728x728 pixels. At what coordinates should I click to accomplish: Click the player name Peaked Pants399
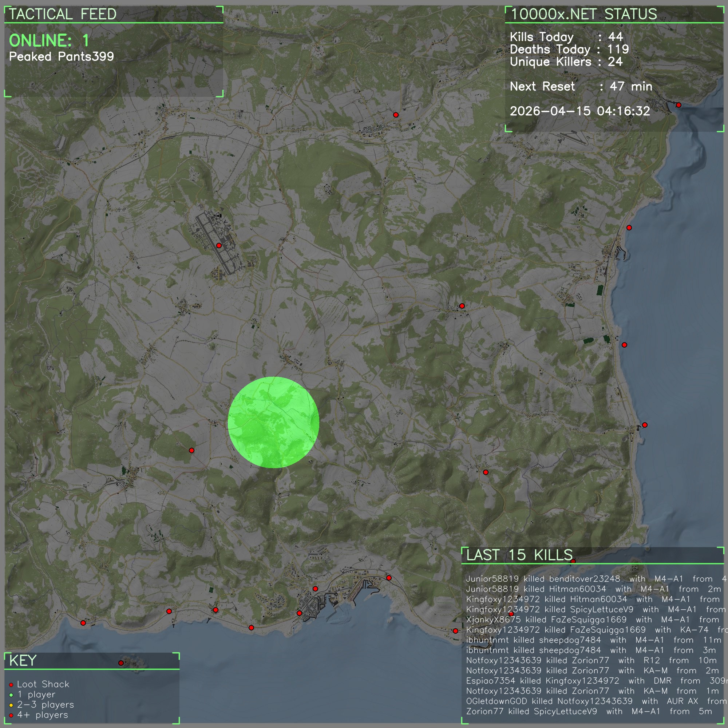click(62, 56)
